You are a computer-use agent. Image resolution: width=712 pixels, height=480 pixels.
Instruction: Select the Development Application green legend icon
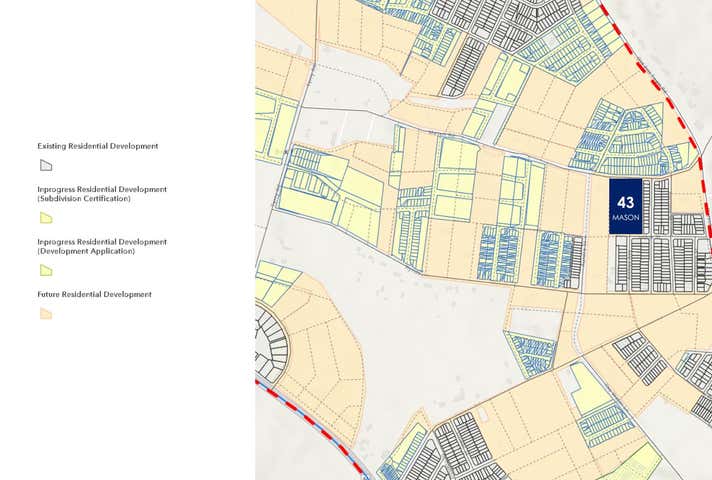pyautogui.click(x=45, y=270)
